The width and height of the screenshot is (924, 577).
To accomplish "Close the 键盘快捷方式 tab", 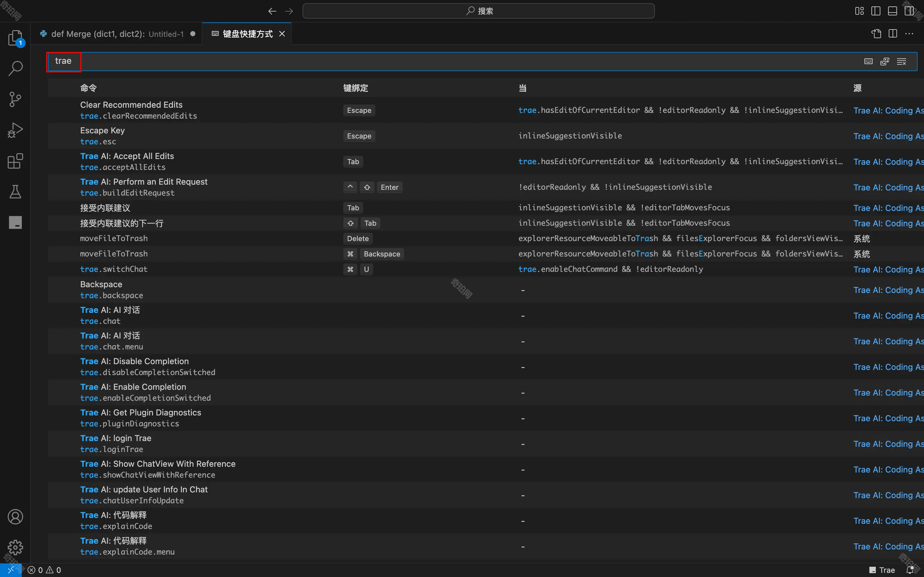I will (x=282, y=34).
